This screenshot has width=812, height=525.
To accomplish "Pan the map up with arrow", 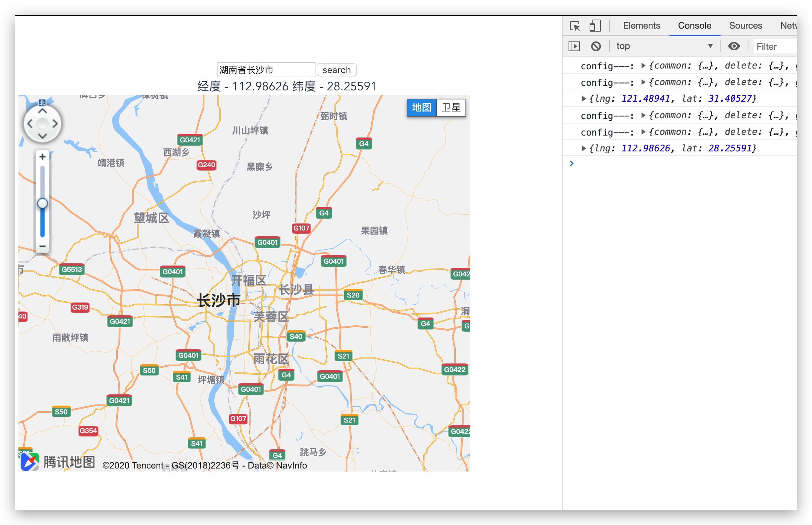I will tap(43, 111).
